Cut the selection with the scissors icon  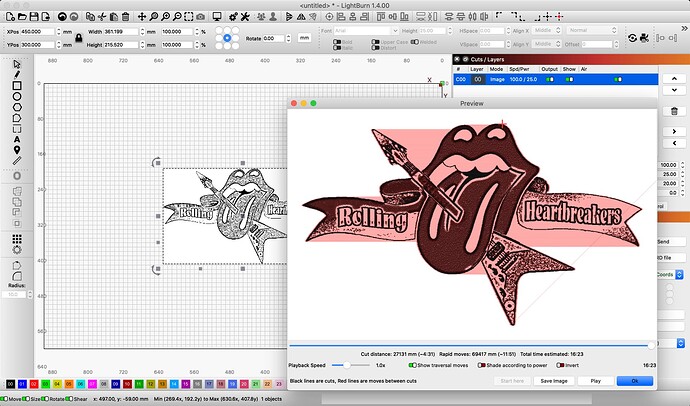click(102, 17)
